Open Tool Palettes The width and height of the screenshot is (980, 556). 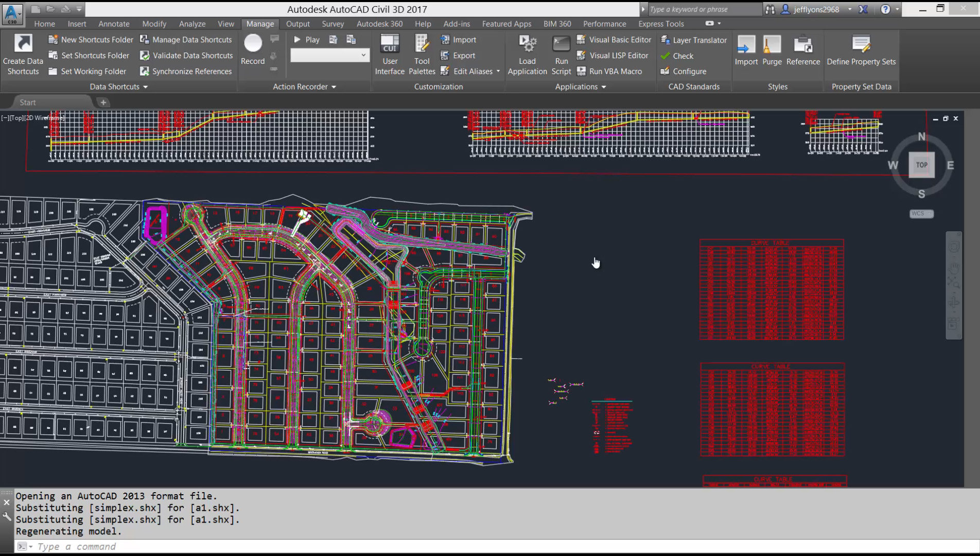coord(422,55)
